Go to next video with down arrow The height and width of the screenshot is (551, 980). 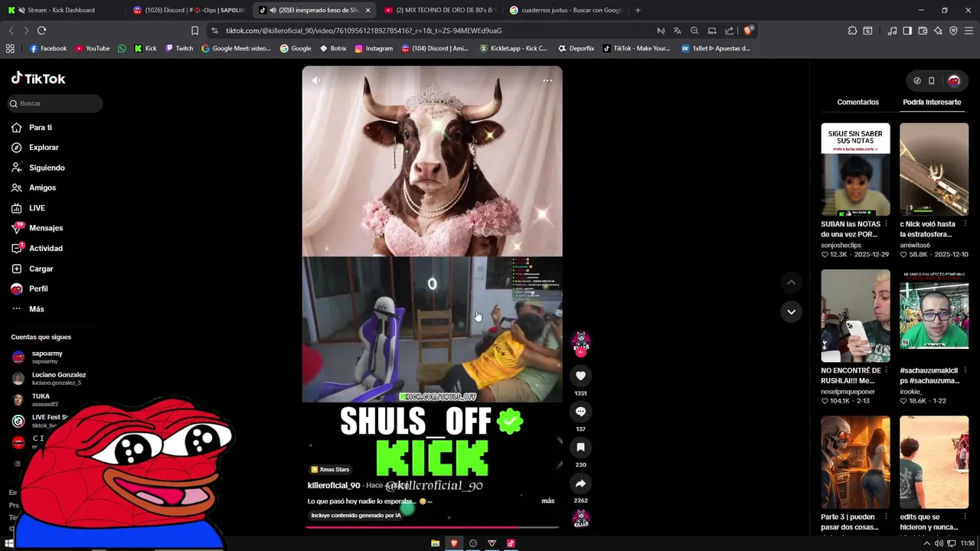point(791,311)
